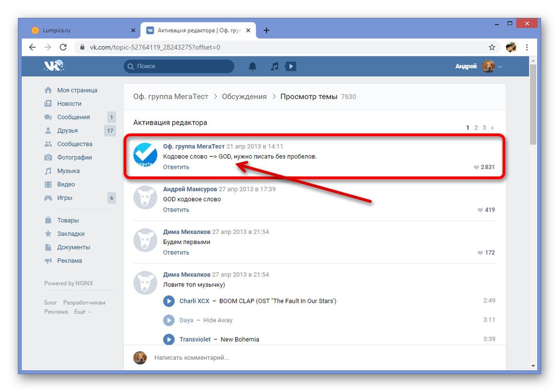Open the music note icon in header
Viewport: 559px width, 392px height.
click(274, 66)
